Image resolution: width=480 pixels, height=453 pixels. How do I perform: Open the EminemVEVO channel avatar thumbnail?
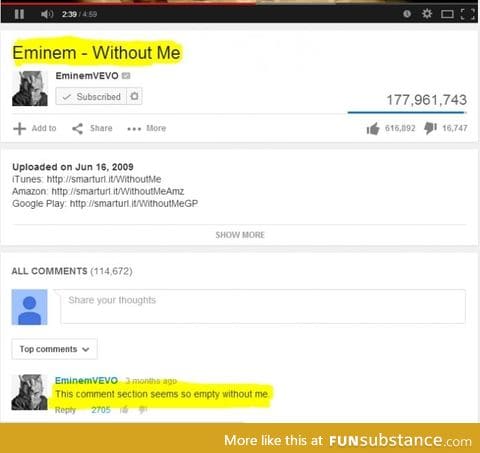[30, 89]
